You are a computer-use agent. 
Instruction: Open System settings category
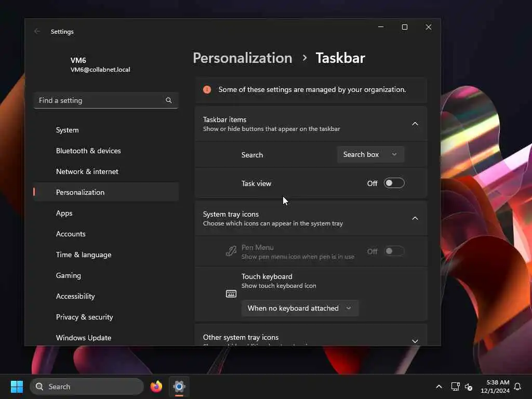pos(106,130)
